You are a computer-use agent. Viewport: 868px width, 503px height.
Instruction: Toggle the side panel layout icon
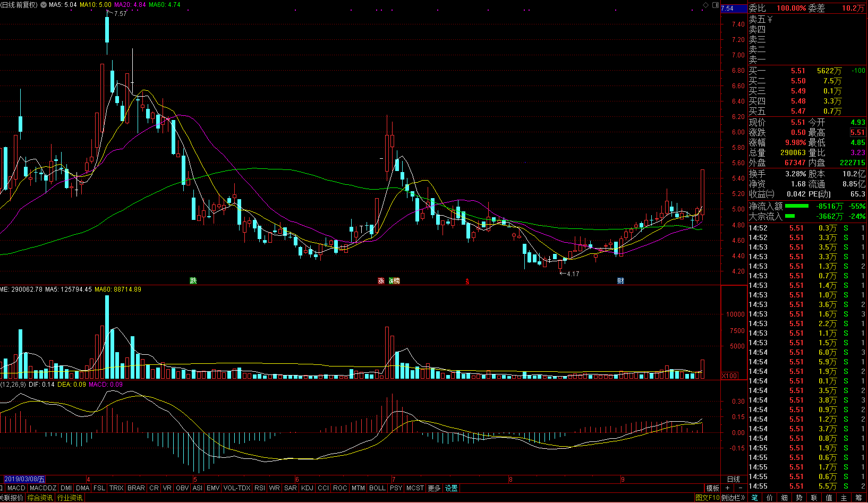[715, 5]
